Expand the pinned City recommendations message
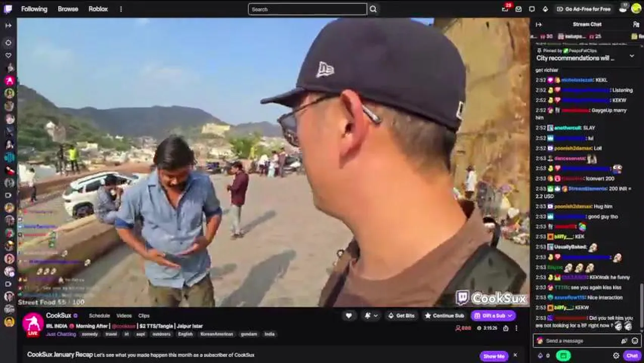The width and height of the screenshot is (644, 363). [632, 56]
